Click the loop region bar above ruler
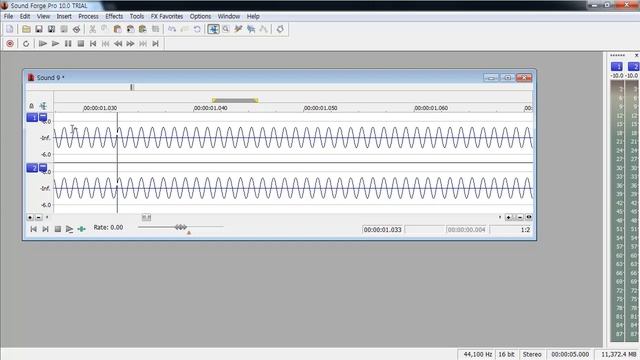The width and height of the screenshot is (640, 360). 235,100
